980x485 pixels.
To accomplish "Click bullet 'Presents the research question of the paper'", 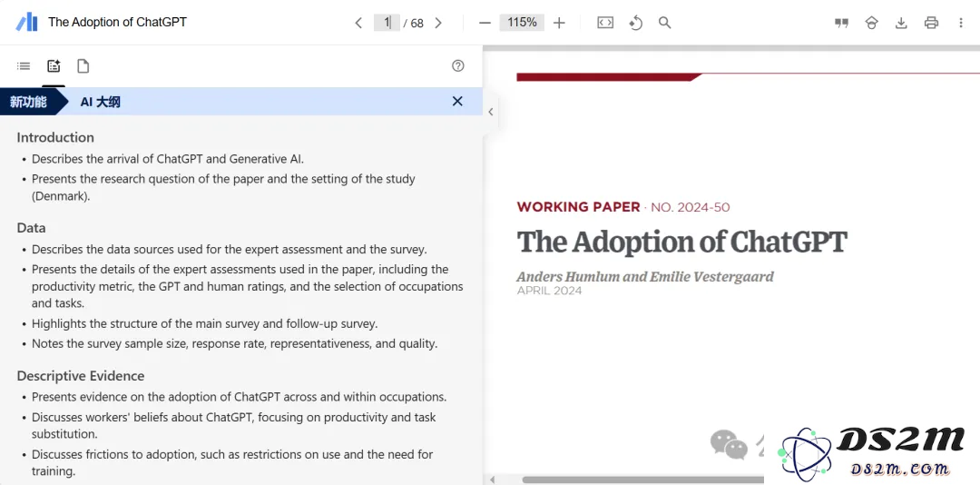I will pos(224,187).
